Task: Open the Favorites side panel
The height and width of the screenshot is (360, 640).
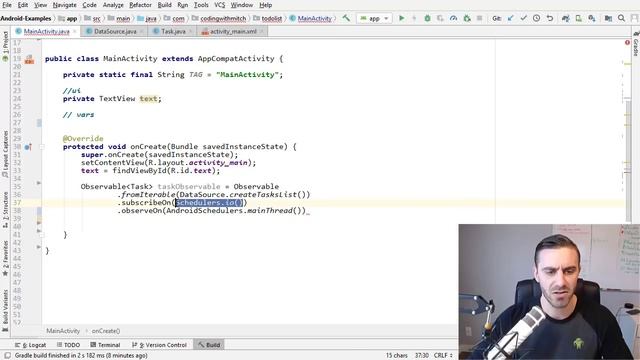Action: [x=5, y=258]
